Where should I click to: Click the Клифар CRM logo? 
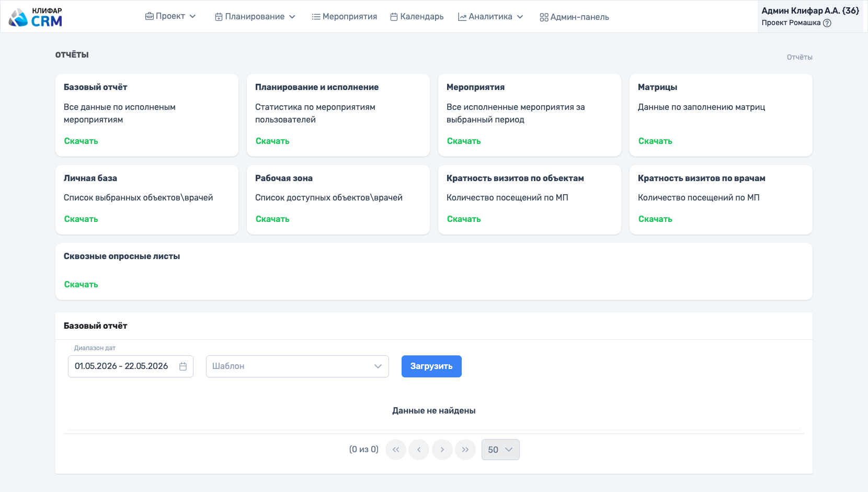[x=36, y=17]
